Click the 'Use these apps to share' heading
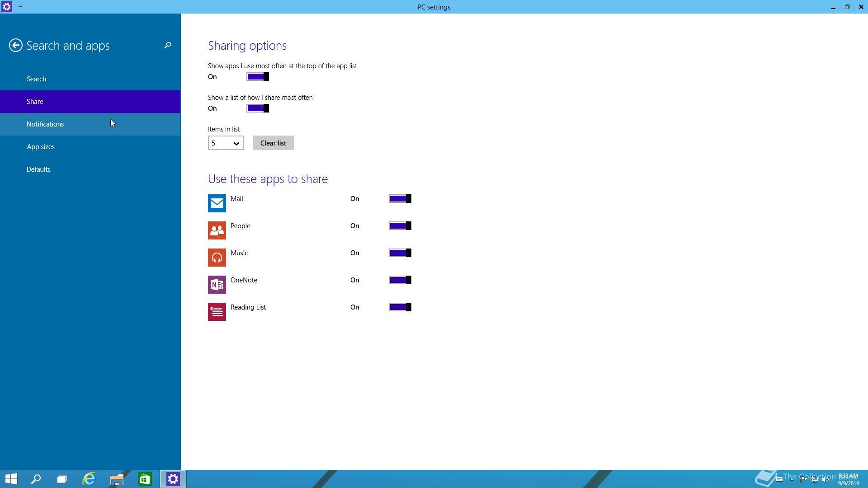The width and height of the screenshot is (868, 488). [268, 179]
